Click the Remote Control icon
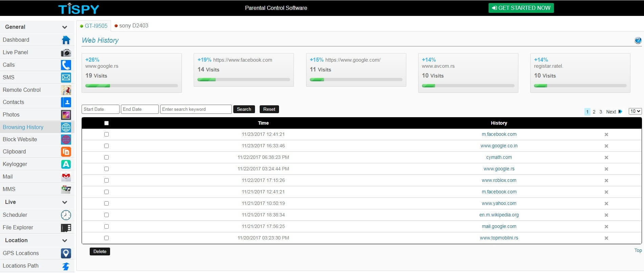Image resolution: width=644 pixels, height=273 pixels. [x=66, y=90]
